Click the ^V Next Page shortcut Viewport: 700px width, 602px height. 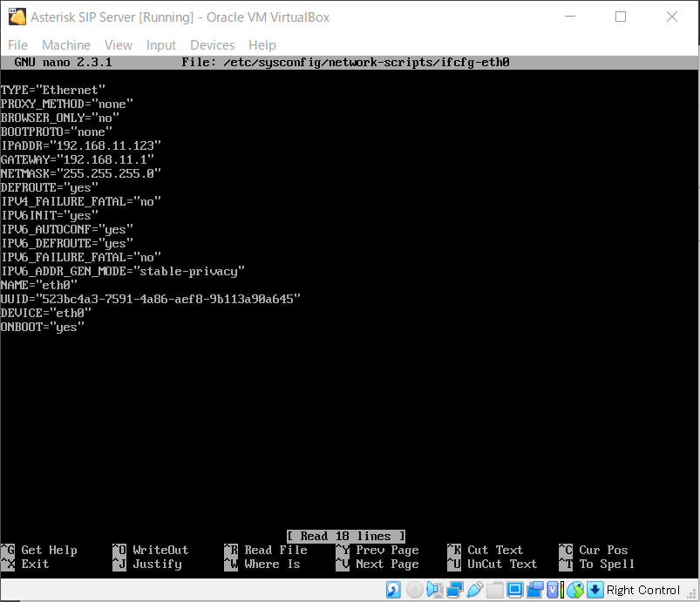click(377, 564)
